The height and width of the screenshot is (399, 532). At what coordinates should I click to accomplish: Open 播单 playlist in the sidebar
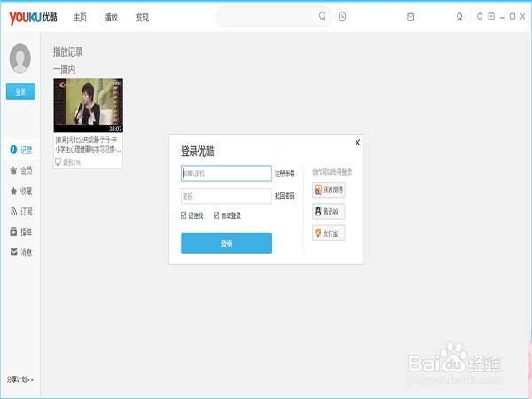(21, 232)
